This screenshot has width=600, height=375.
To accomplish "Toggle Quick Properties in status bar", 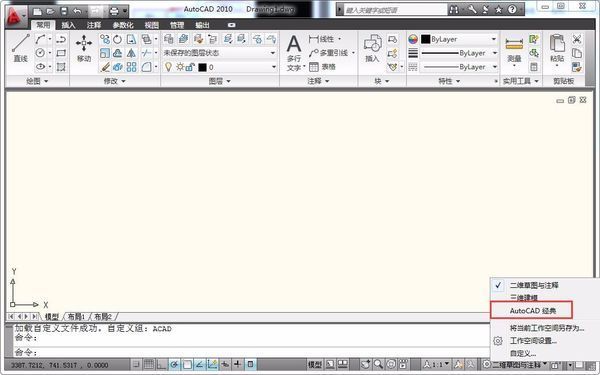I will tap(251, 364).
